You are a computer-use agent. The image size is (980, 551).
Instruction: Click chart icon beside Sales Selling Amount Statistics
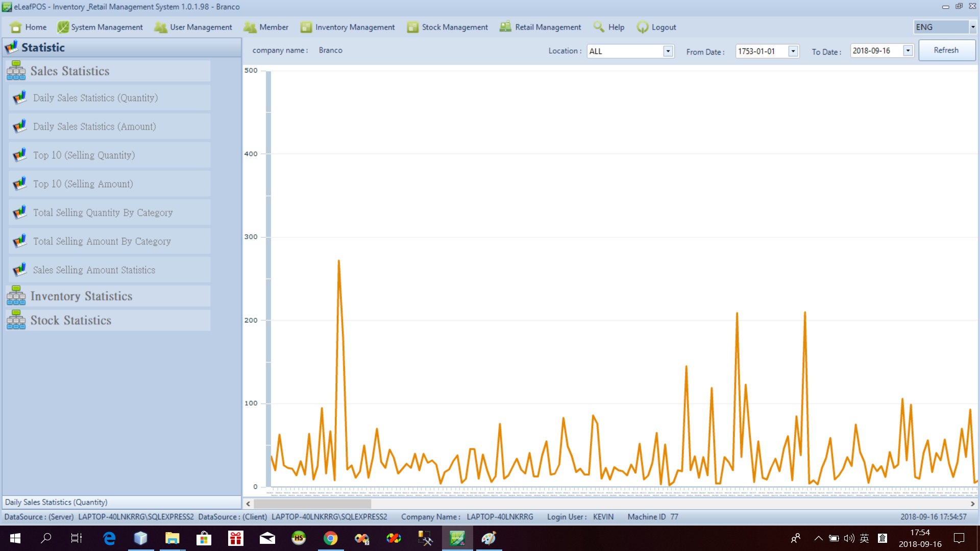[20, 270]
